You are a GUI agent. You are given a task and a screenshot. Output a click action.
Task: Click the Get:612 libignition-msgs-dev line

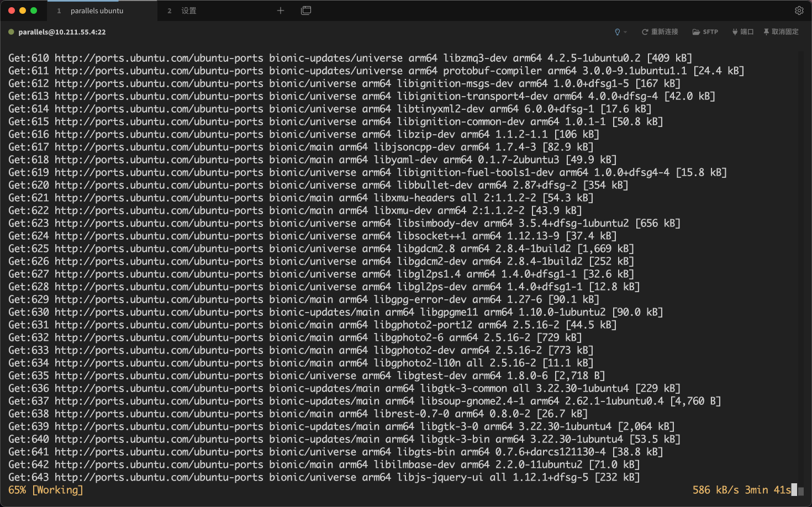click(344, 83)
